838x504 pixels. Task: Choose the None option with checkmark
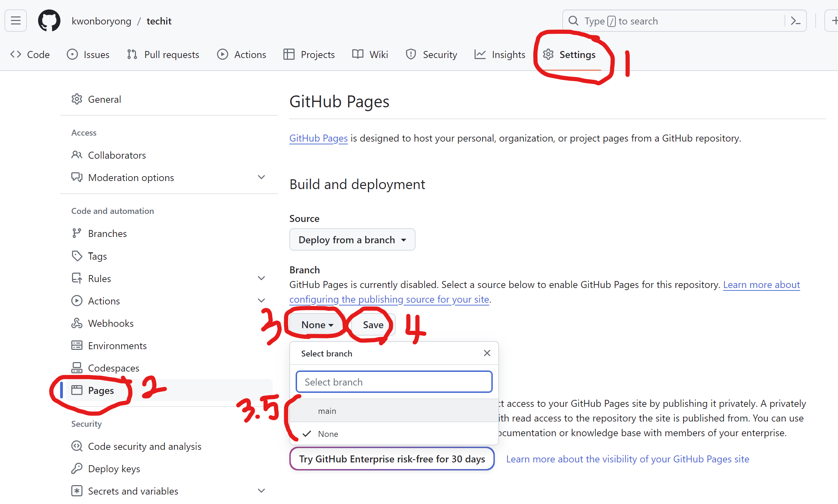point(394,434)
